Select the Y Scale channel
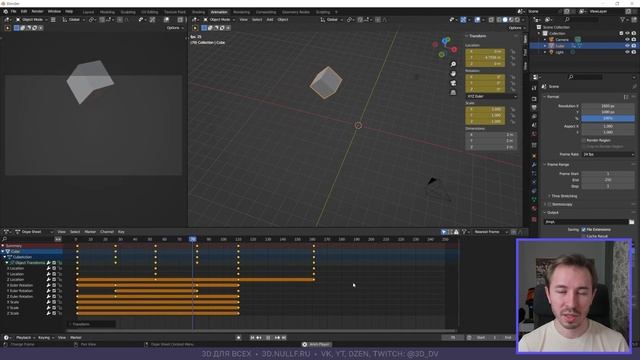Image resolution: width=640 pixels, height=360 pixels. pos(13,308)
